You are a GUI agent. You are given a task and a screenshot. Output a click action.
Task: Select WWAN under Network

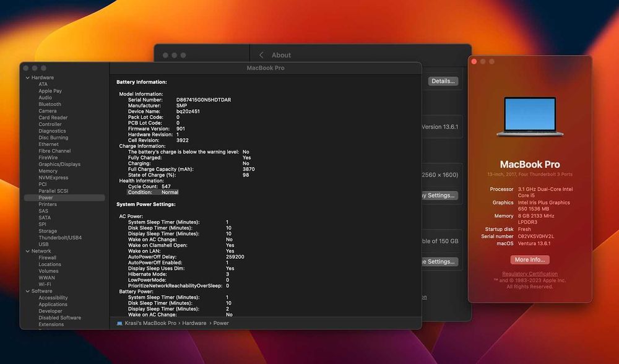tap(46, 278)
